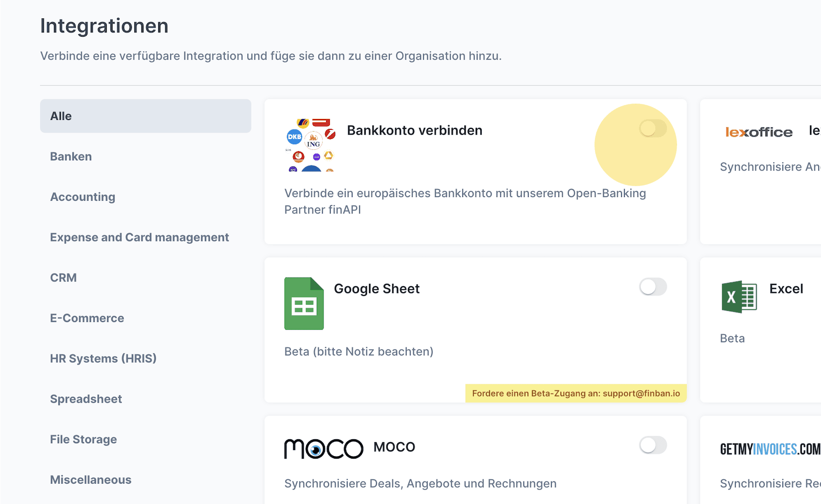Toggle the Google Sheet integration switch
Screen dimensions: 821x504
pyautogui.click(x=652, y=287)
